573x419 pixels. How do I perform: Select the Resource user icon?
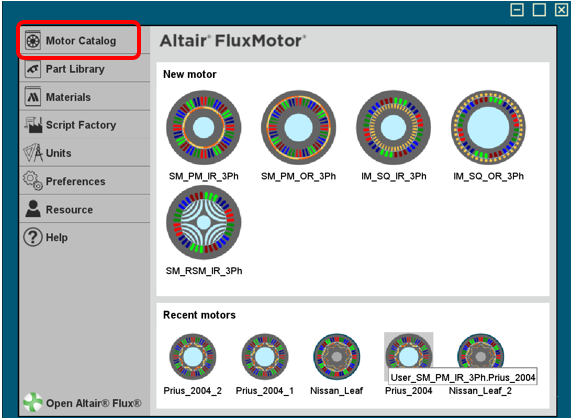click(33, 209)
